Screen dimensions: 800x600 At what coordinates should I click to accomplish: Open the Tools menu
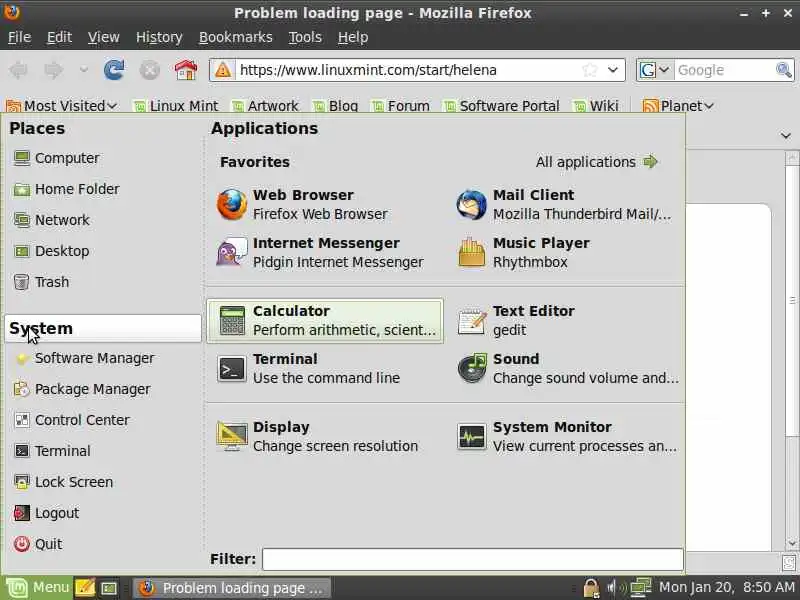pyautogui.click(x=305, y=37)
